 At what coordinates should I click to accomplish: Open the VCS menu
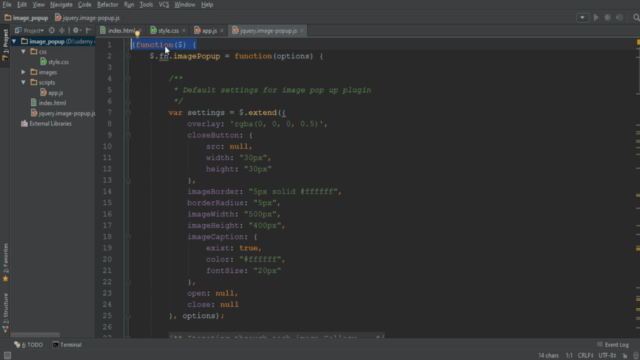coord(164,4)
